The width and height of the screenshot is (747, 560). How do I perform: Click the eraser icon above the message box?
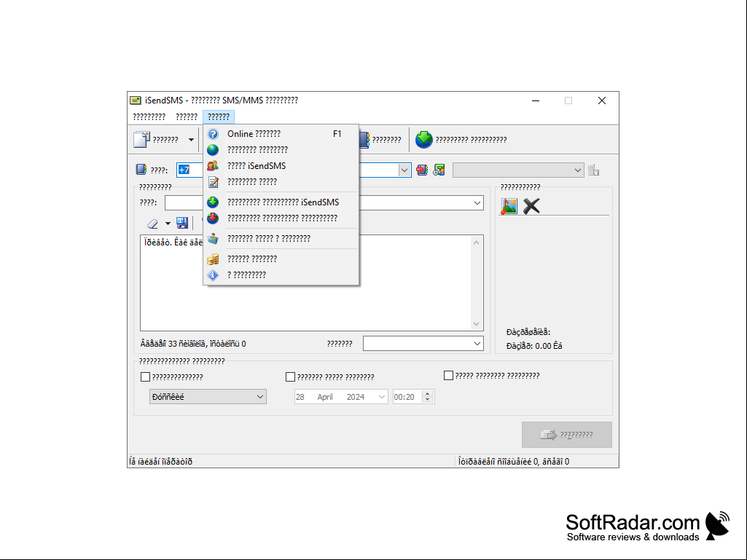click(x=152, y=224)
